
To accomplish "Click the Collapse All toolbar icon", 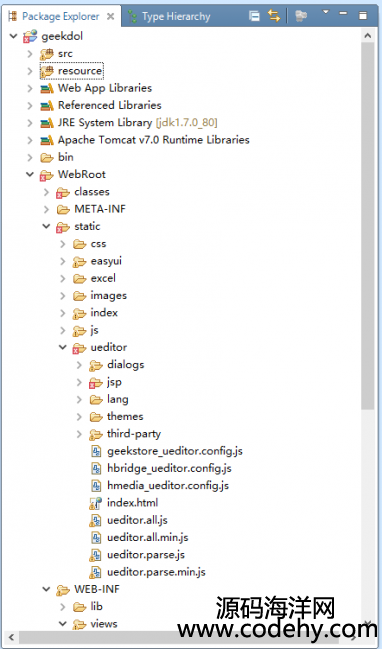I will [x=254, y=16].
